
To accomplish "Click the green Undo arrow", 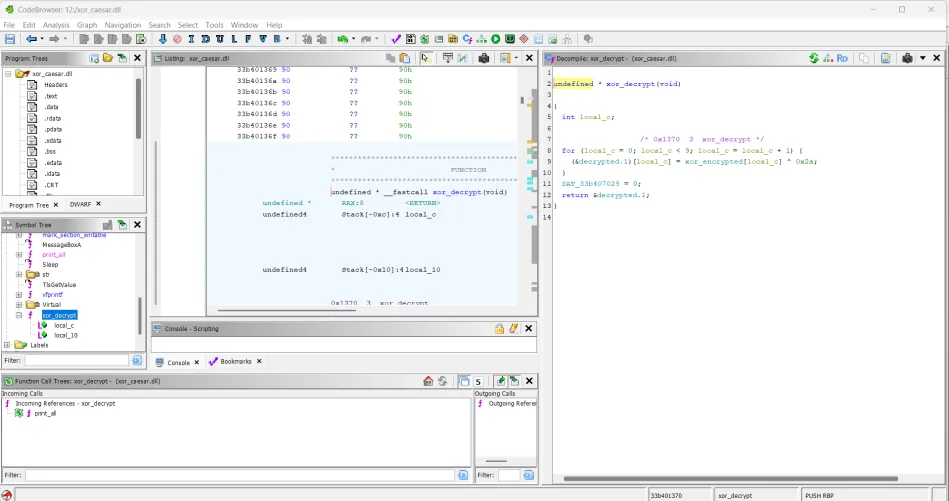I will tap(343, 39).
